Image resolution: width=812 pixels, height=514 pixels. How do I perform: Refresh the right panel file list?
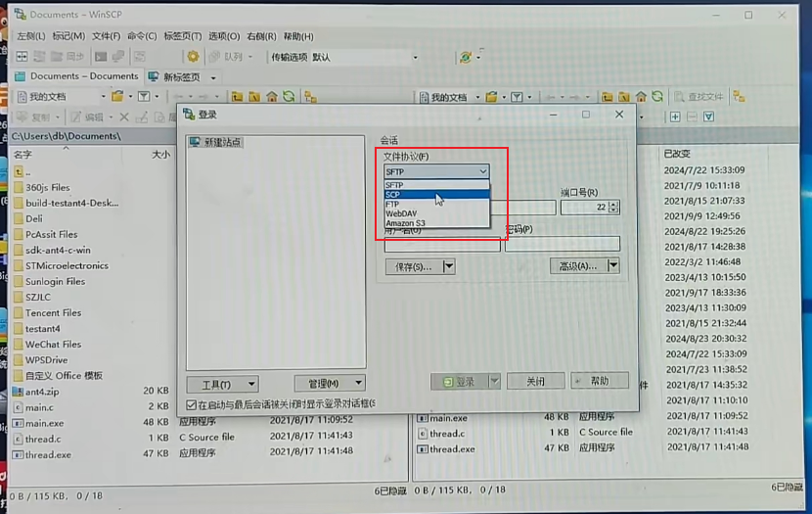pos(657,96)
